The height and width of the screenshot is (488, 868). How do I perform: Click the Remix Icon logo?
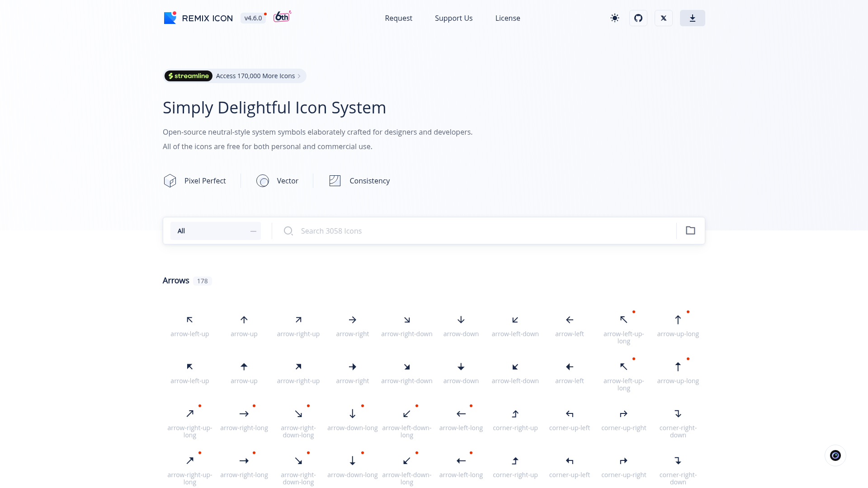pyautogui.click(x=198, y=18)
